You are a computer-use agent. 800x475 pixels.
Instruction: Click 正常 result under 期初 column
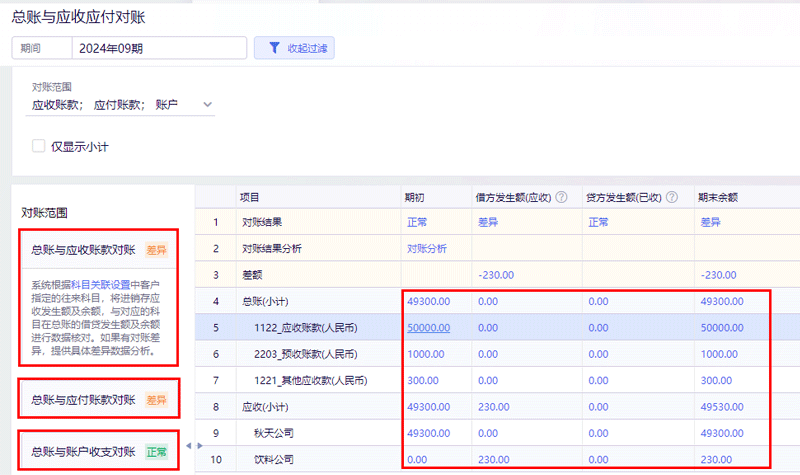point(417,222)
